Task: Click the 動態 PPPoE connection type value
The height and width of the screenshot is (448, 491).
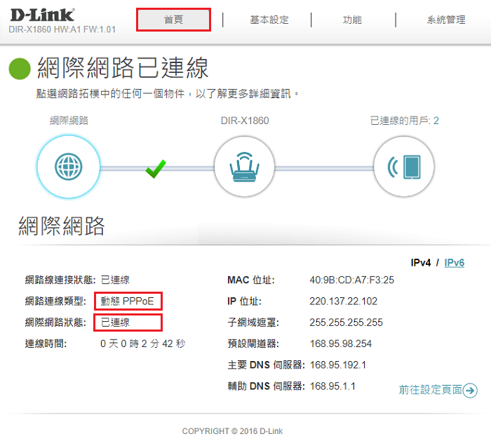Action: 128,301
